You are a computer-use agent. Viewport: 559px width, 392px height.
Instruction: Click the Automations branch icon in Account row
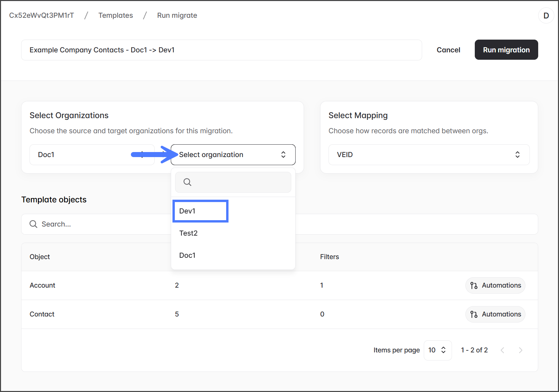coord(474,286)
